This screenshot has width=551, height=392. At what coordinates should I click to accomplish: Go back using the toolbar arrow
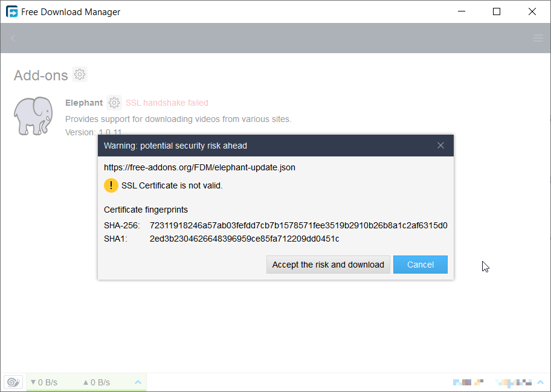point(13,38)
